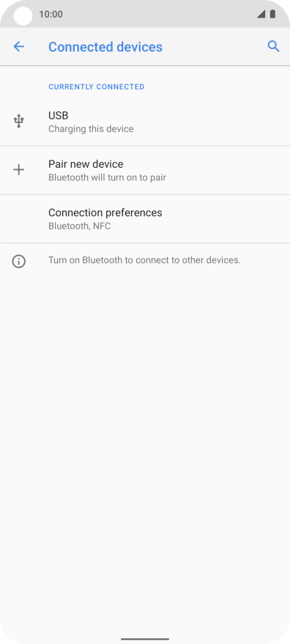Open the USB entry
The image size is (290, 644).
coord(145,122)
